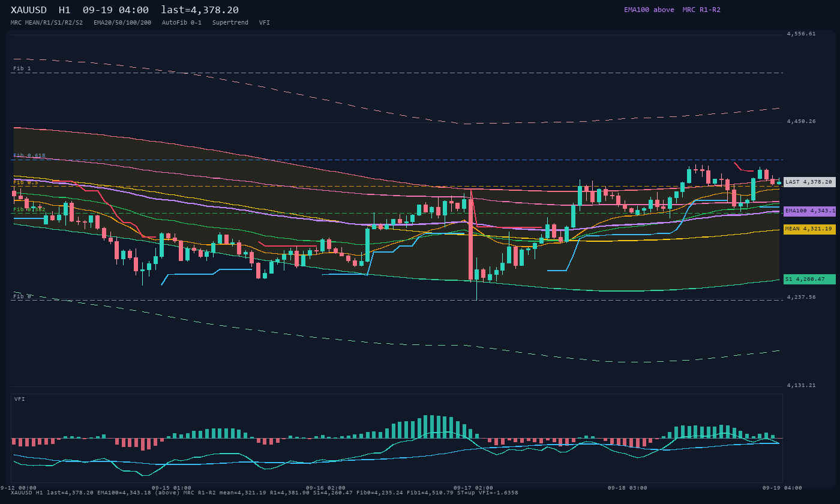The height and width of the screenshot is (504, 840).
Task: Click the 09-16 02:00 time axis label
Action: (x=326, y=488)
